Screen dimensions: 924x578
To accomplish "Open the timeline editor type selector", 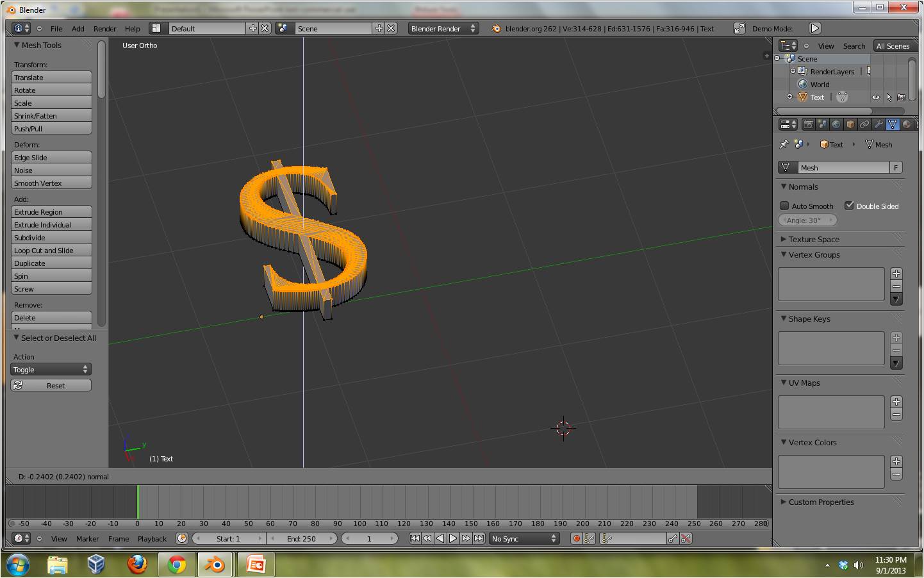I will tap(21, 538).
